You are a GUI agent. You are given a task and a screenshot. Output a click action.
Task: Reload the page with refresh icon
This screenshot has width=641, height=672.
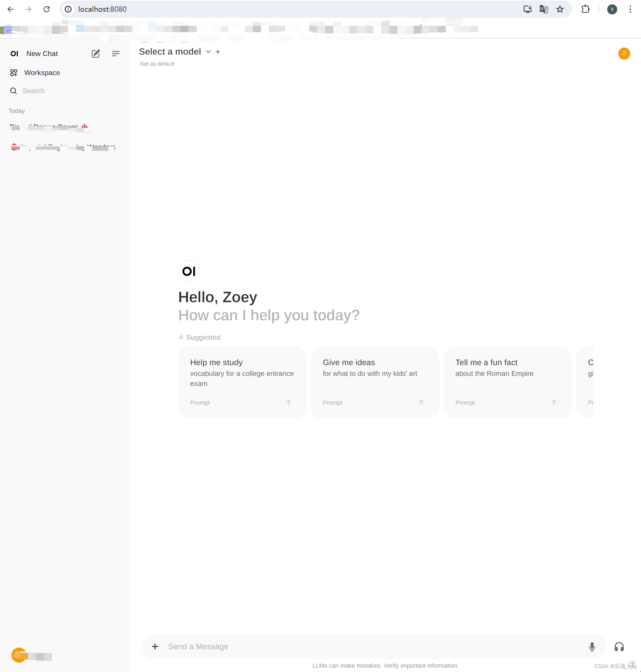tap(47, 9)
